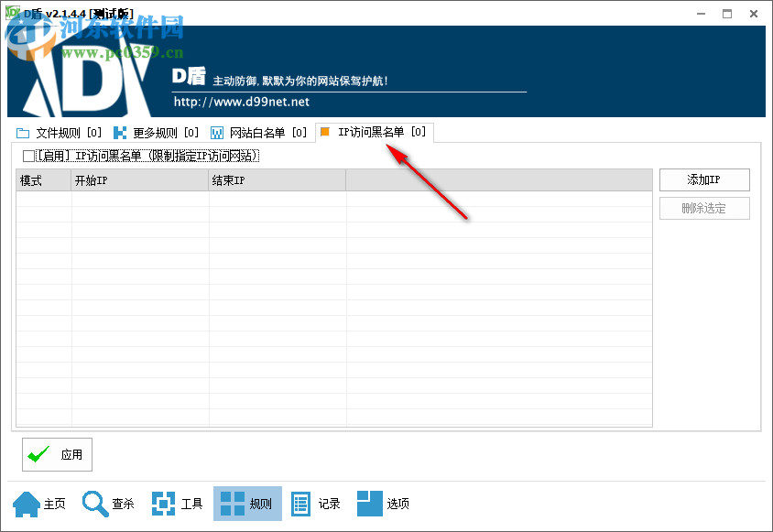Click the 应用 label to apply settings
Screen dimensions: 773x532
tap(71, 454)
